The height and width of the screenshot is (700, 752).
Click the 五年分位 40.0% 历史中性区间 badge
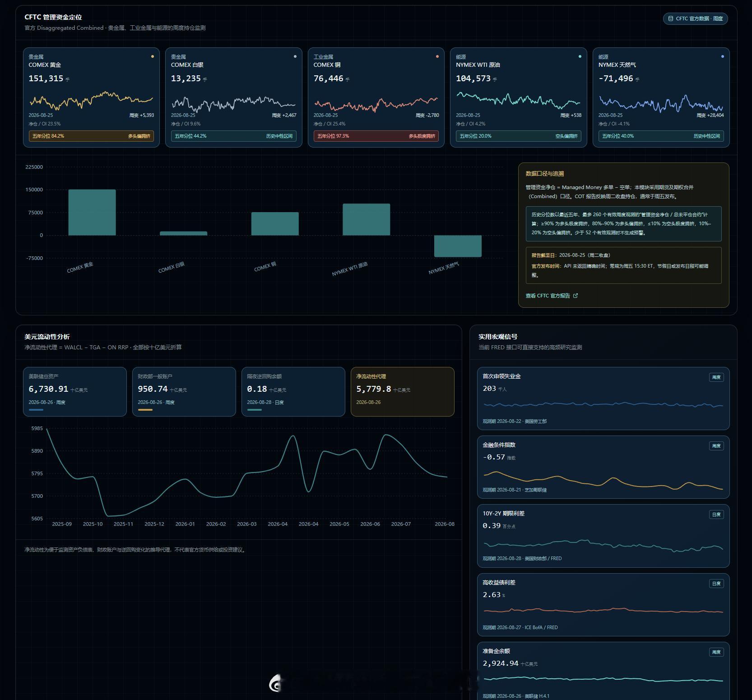661,136
